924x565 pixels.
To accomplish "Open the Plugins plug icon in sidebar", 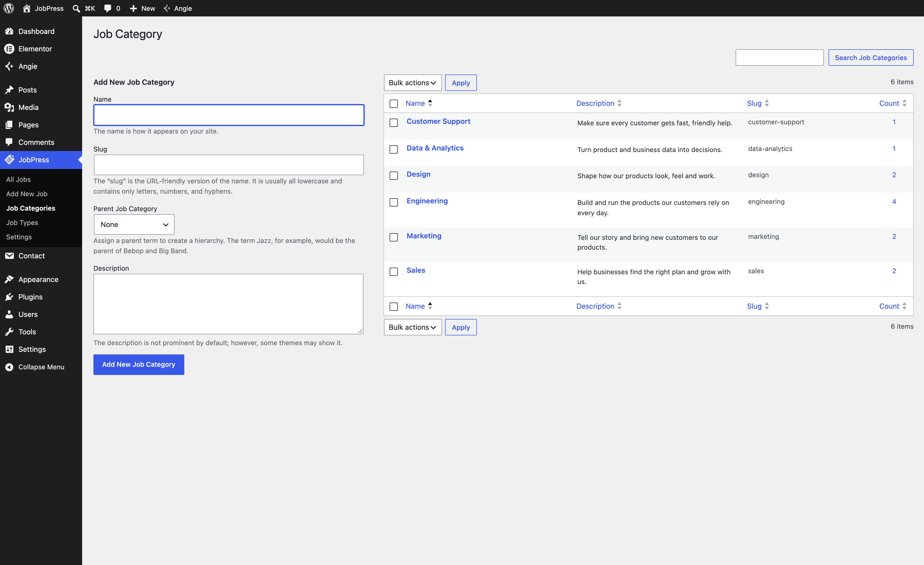I will (9, 297).
